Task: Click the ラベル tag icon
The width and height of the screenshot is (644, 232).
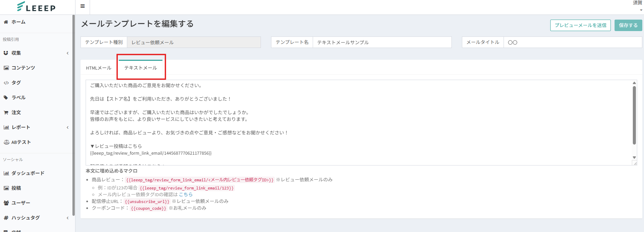Action: tap(6, 98)
